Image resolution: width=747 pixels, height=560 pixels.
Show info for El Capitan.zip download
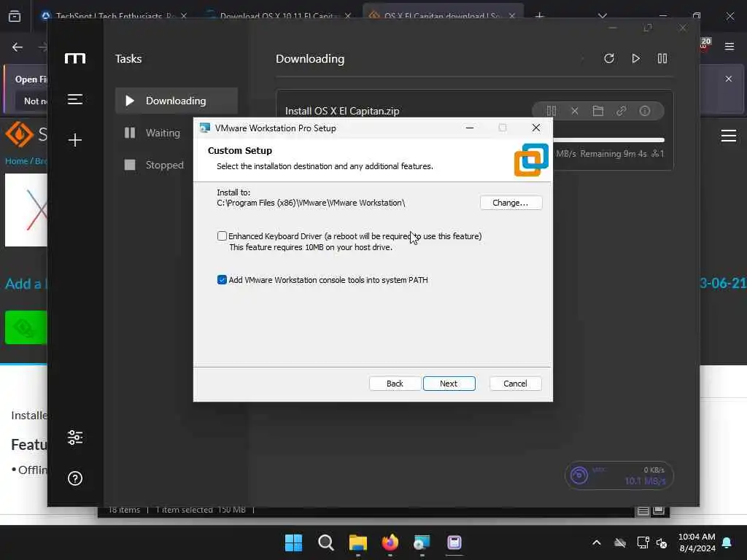[645, 111]
